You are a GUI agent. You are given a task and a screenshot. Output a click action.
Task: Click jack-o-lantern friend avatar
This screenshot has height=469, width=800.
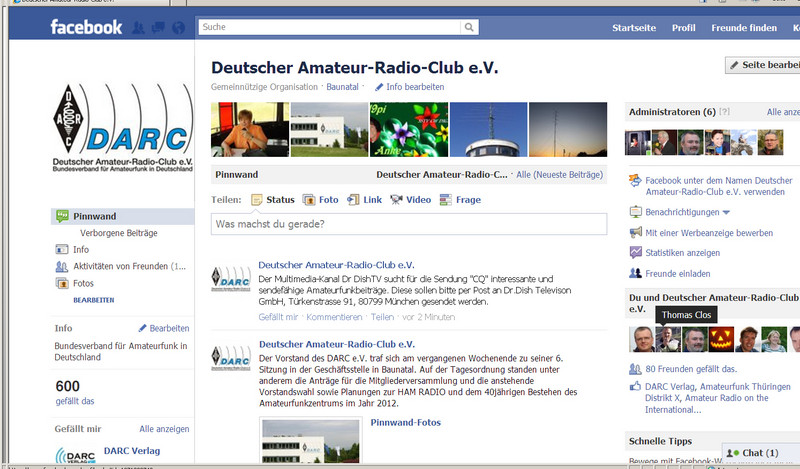click(x=721, y=339)
